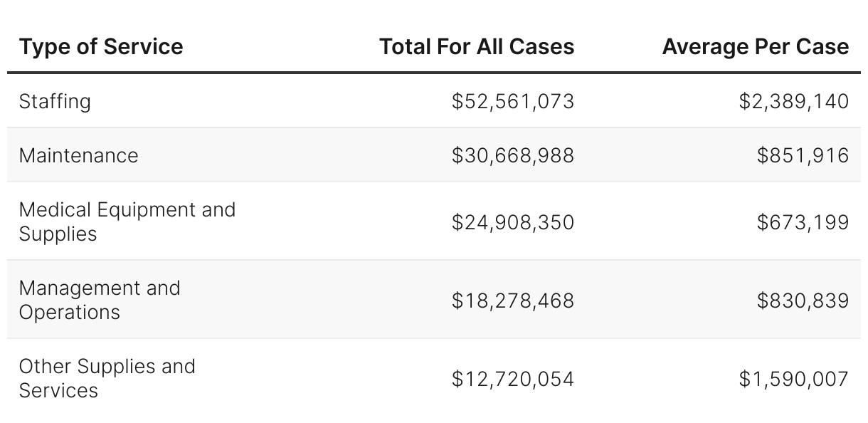The image size is (868, 423).
Task: Select Staffing average $2,389,140
Action: 793,101
